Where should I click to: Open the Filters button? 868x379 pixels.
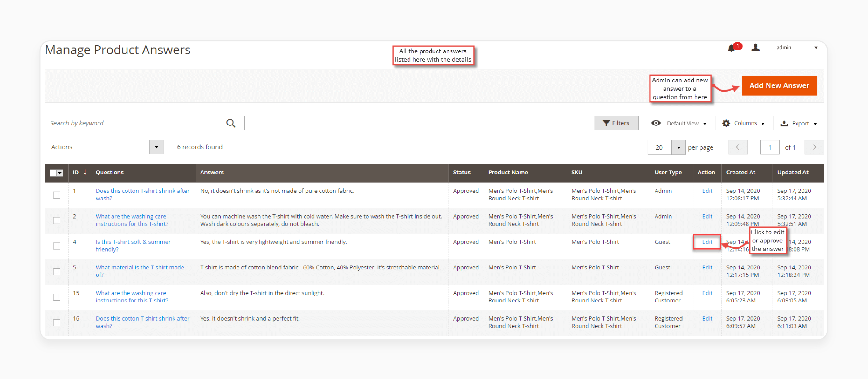616,123
